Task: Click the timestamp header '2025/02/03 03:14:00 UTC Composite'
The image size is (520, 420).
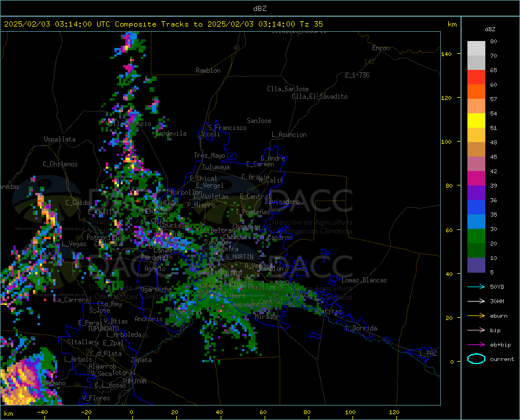Action: (x=80, y=24)
